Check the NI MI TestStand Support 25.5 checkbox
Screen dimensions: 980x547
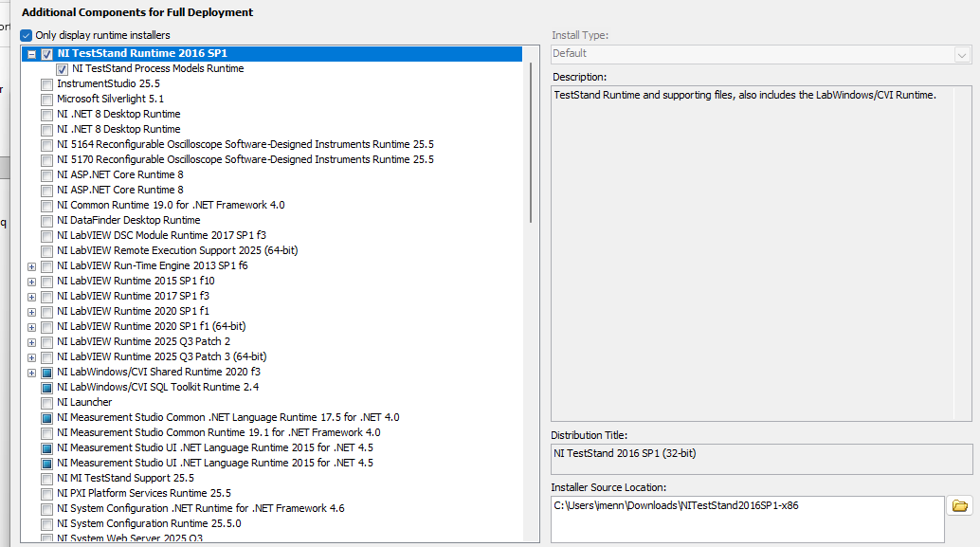tap(46, 479)
